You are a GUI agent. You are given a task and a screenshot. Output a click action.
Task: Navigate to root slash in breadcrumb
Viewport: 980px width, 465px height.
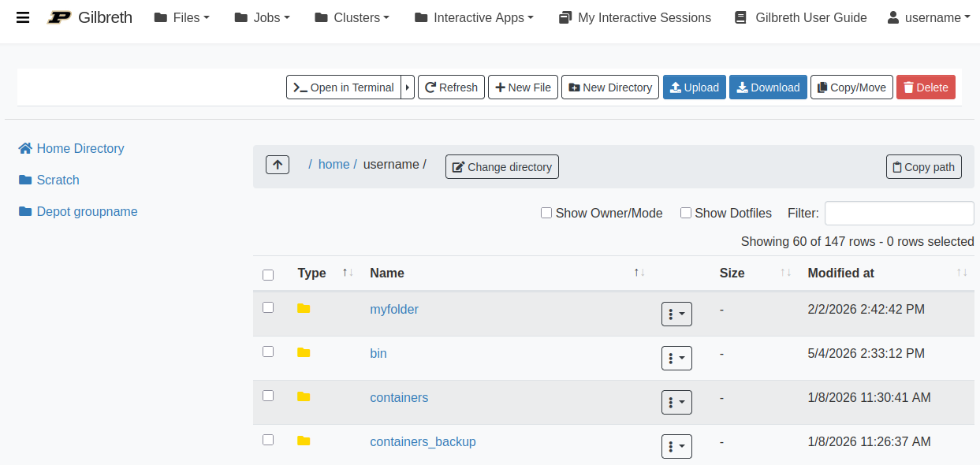pos(310,164)
